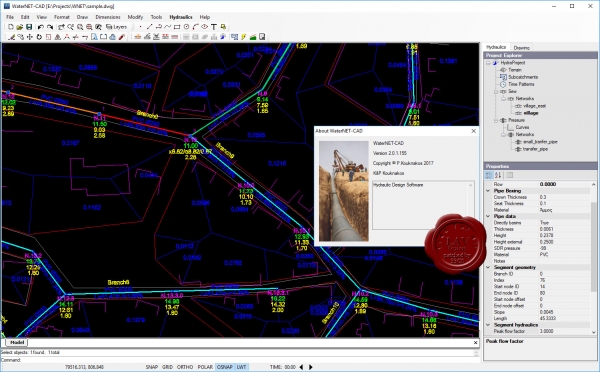Choose the Text tool icon
Image resolution: width=600 pixels, height=372 pixels.
pos(214,27)
